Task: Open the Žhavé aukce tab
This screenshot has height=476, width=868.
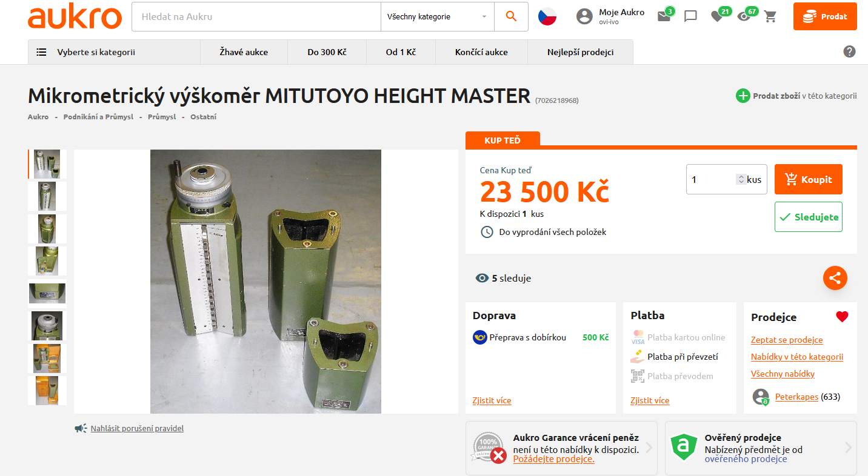Action: (x=244, y=52)
